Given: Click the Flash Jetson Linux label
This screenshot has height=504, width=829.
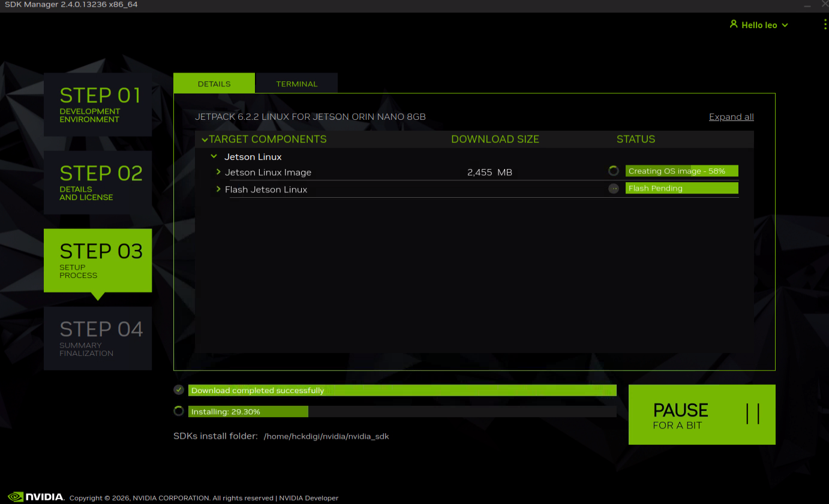Looking at the screenshot, I should (266, 189).
